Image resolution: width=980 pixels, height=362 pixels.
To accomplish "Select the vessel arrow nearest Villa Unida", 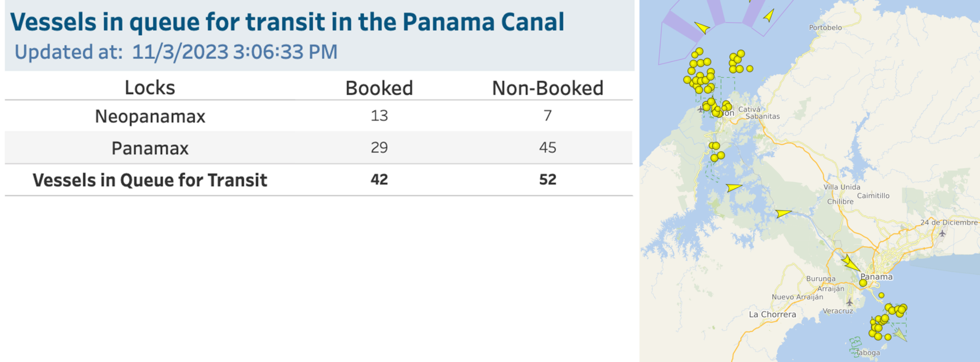I will [x=783, y=213].
